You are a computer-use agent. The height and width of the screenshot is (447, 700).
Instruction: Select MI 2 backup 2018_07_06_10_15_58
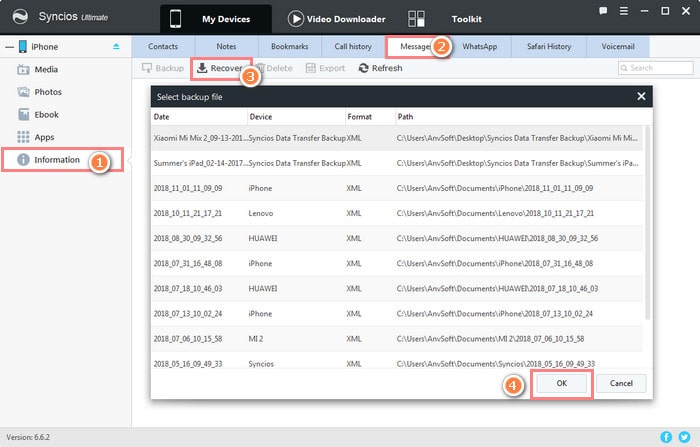click(x=397, y=338)
